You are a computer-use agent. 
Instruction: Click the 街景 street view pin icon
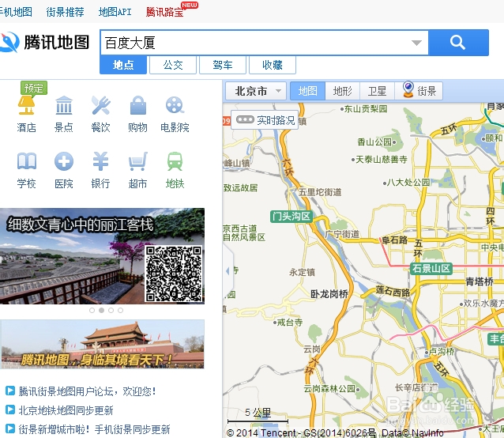(408, 89)
